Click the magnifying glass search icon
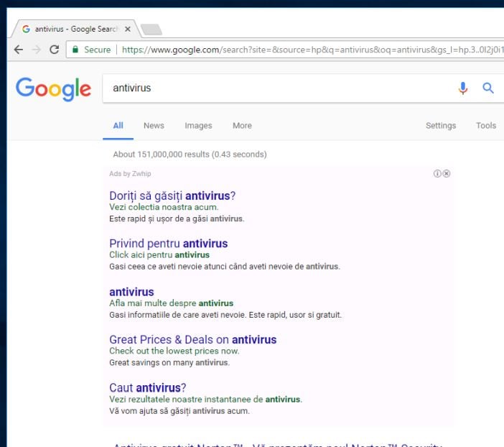This screenshot has width=504, height=447. 488,88
